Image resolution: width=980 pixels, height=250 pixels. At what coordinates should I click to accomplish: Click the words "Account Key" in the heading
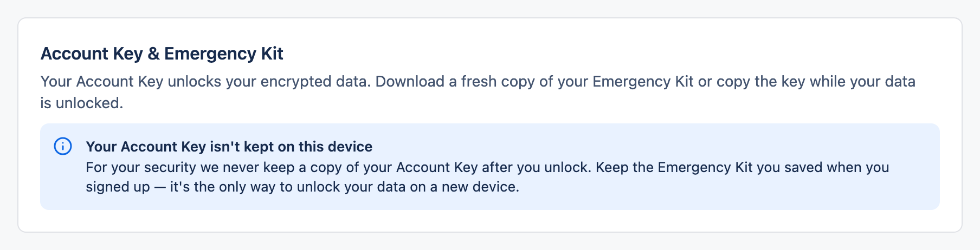[x=92, y=54]
